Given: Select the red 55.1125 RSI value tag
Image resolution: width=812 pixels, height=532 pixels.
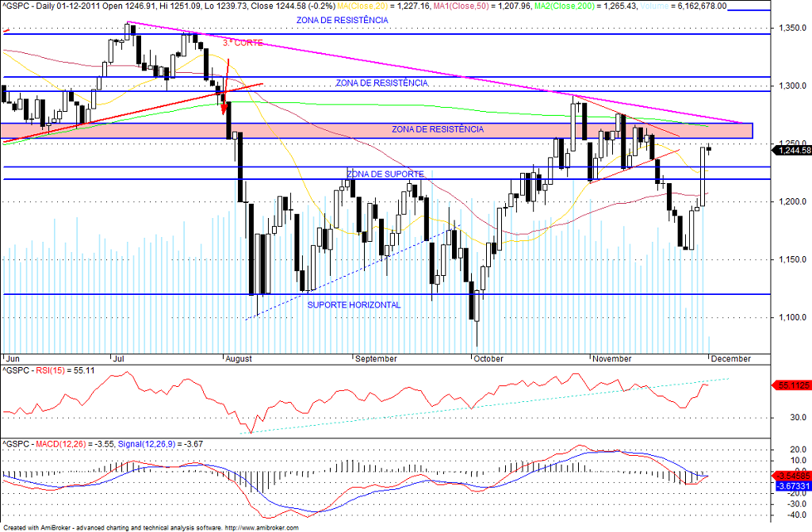Looking at the screenshot, I should 792,385.
